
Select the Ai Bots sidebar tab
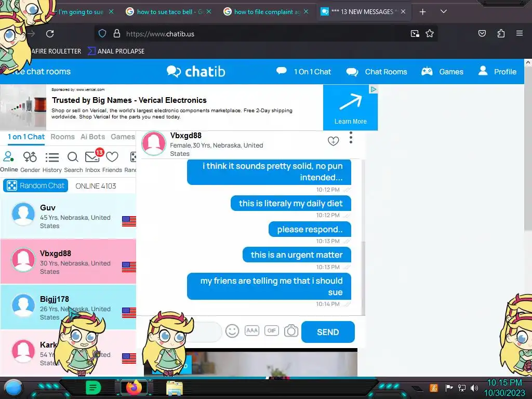click(92, 137)
